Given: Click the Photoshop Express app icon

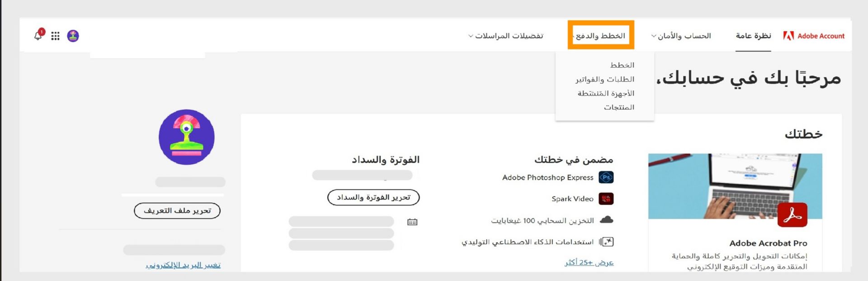Looking at the screenshot, I should pos(606,177).
